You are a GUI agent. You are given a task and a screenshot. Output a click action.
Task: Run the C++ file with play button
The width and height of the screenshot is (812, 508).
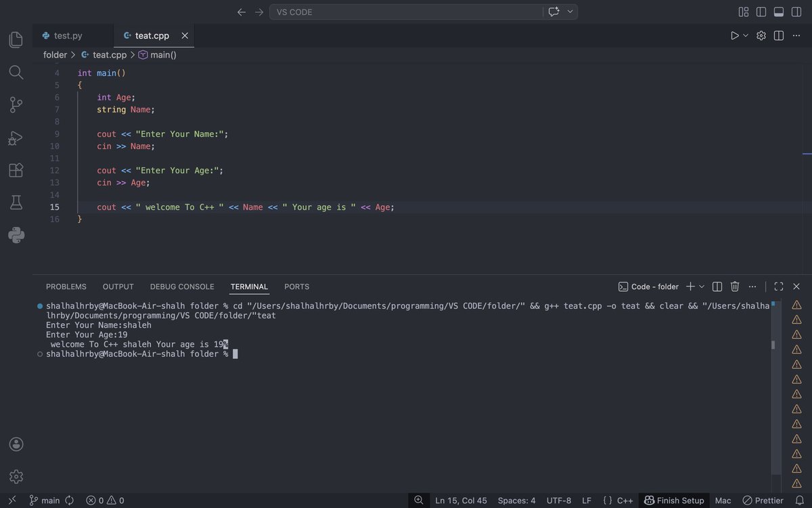[x=735, y=35]
